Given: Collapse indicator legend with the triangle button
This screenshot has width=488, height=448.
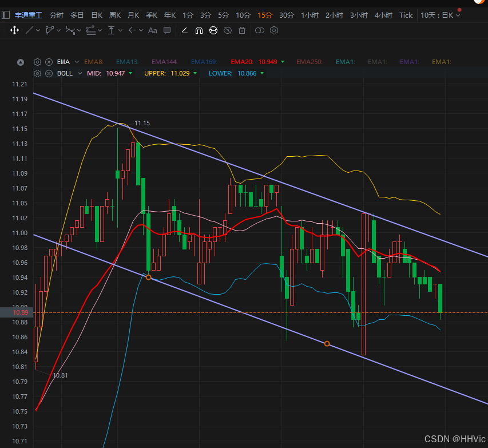Looking at the screenshot, I should (21, 62).
